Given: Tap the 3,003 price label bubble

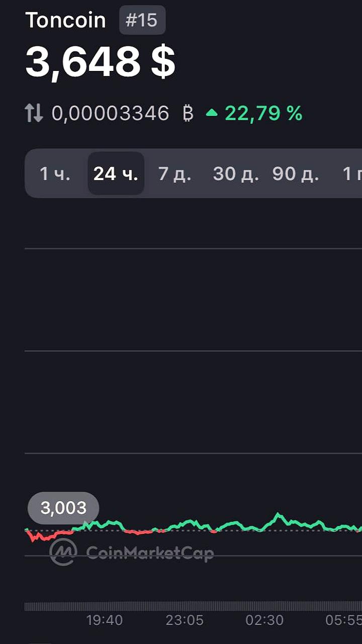Looking at the screenshot, I should point(63,508).
